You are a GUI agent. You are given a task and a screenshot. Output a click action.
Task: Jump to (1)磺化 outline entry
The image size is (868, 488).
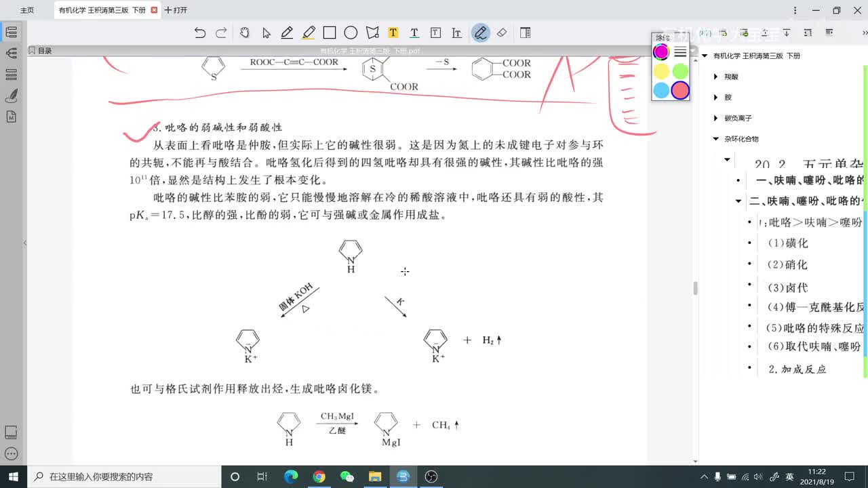pos(787,243)
